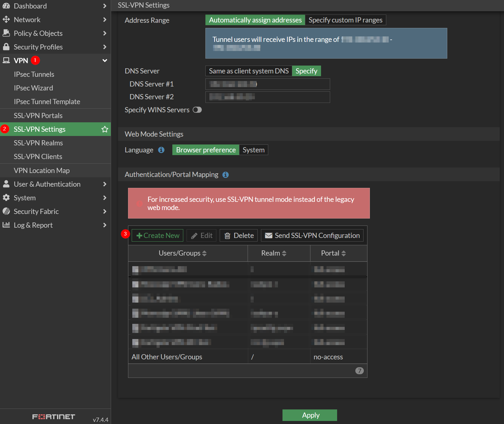504x424 pixels.
Task: Click the Create New button
Action: [157, 236]
